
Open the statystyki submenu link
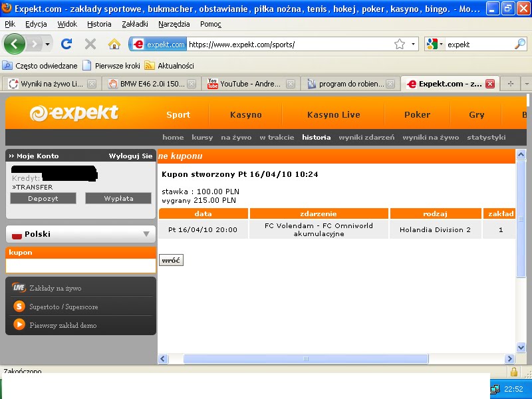click(x=486, y=138)
